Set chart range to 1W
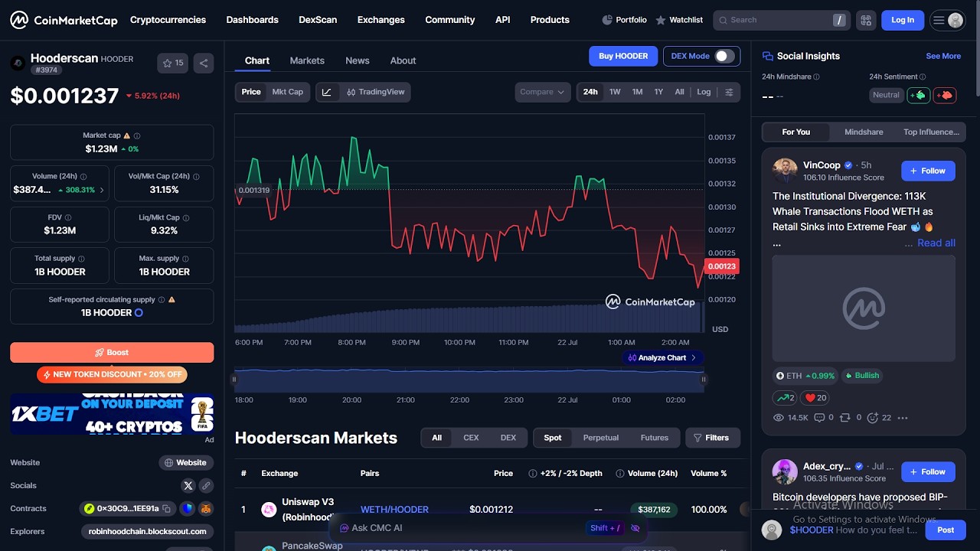The height and width of the screenshot is (551, 980). (x=615, y=92)
